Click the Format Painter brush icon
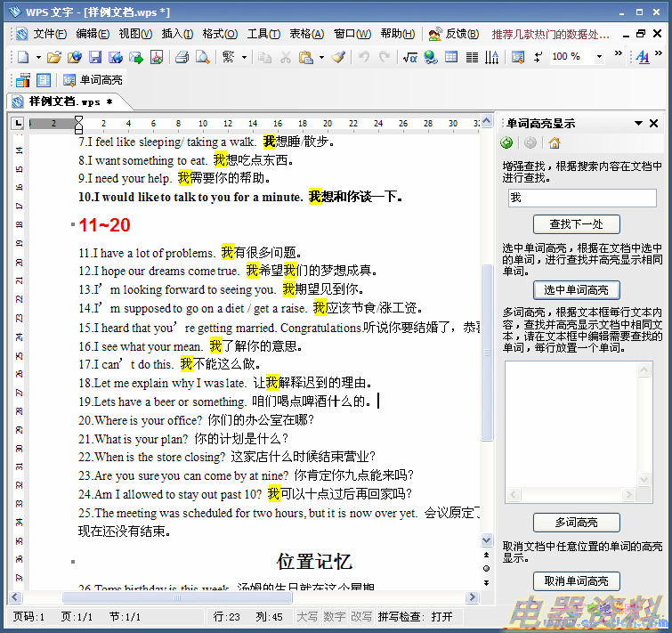The image size is (672, 633). click(338, 57)
